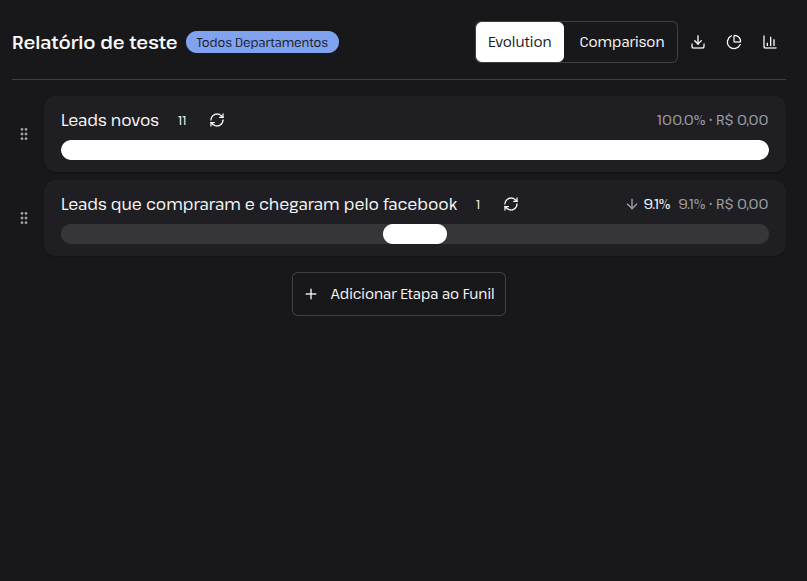Click the Leads novos count of 11
Screen dimensions: 807x581
coord(182,120)
